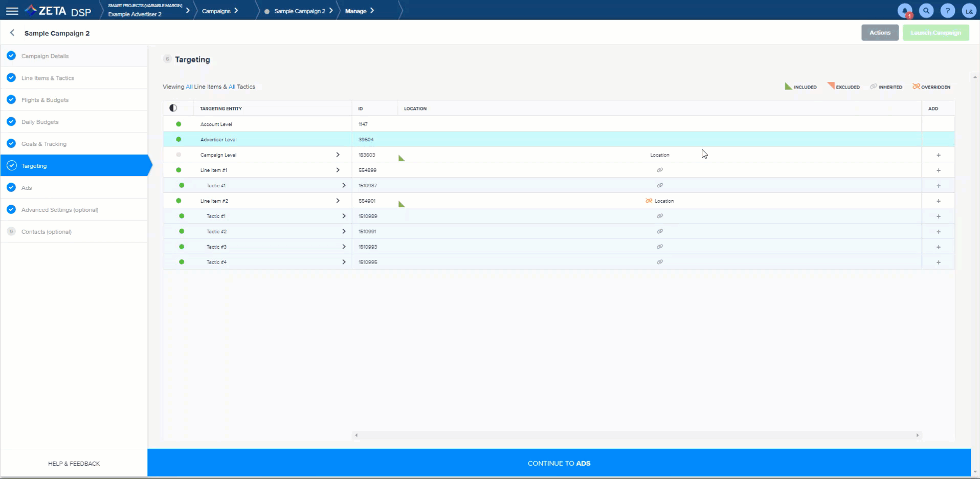Open the hamburger menu icon
The width and height of the screenshot is (980, 479).
12,11
